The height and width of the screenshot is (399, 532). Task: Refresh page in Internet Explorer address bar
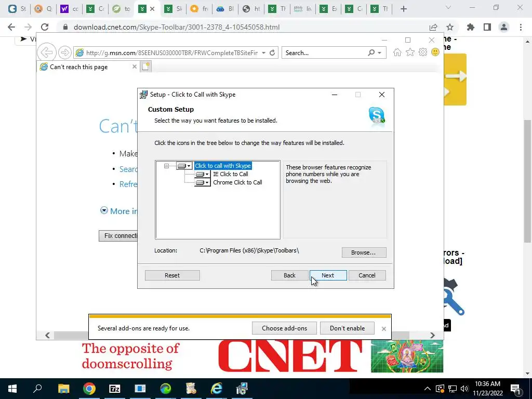[x=272, y=52]
